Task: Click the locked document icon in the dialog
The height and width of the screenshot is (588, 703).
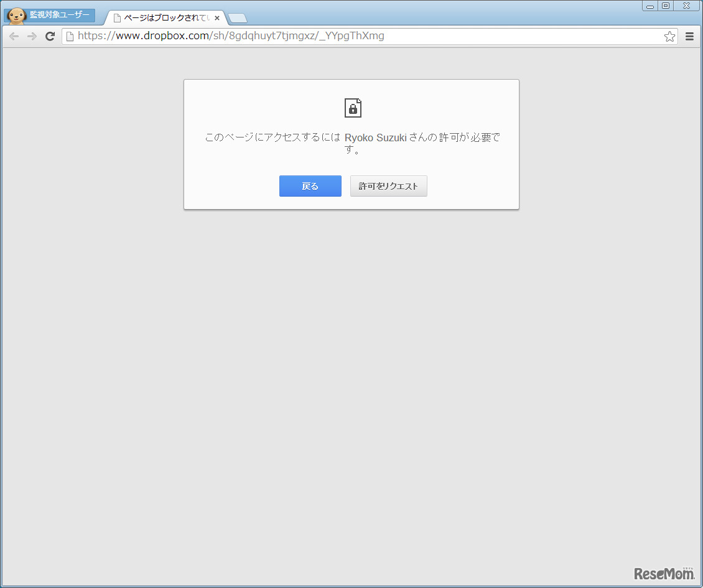Action: coord(351,108)
